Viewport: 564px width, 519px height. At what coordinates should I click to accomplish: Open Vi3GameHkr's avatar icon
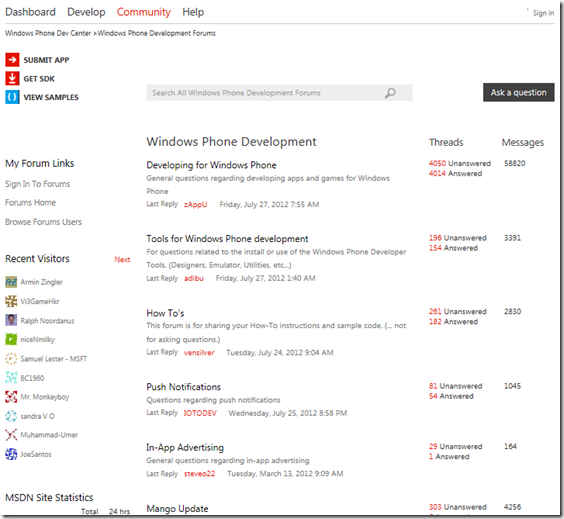pos(11,301)
